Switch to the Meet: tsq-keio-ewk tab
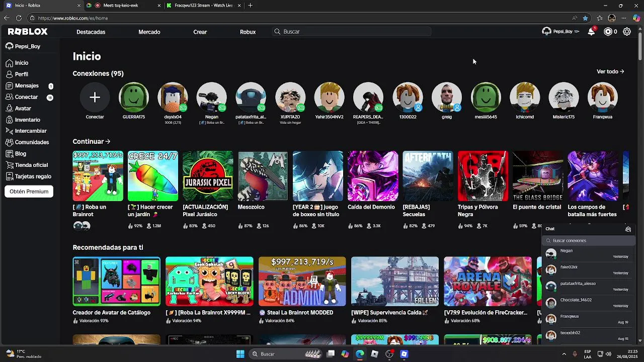This screenshot has height=362, width=644. 123,6
